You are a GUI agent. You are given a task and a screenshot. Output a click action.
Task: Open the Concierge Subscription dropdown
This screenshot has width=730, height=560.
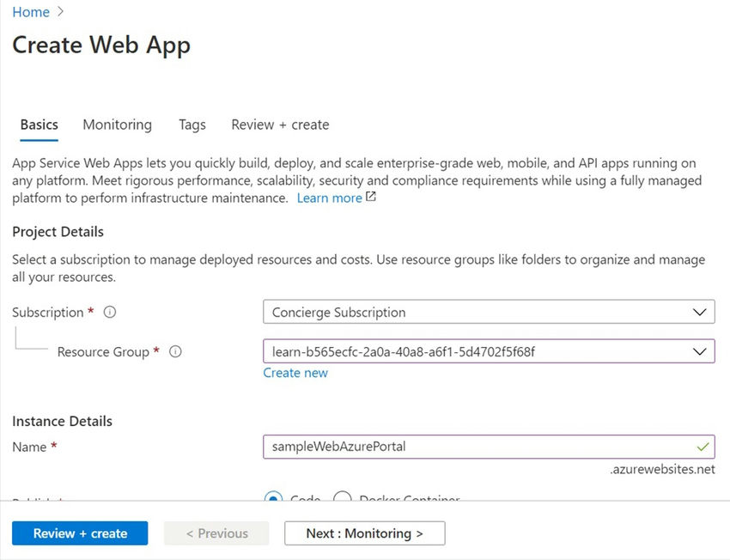point(488,312)
